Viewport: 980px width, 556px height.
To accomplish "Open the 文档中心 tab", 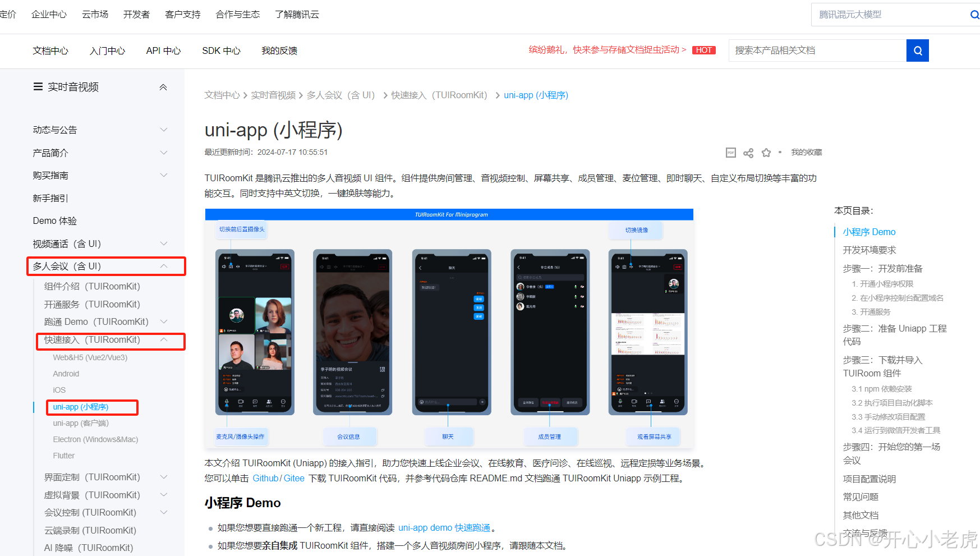I will tap(50, 50).
